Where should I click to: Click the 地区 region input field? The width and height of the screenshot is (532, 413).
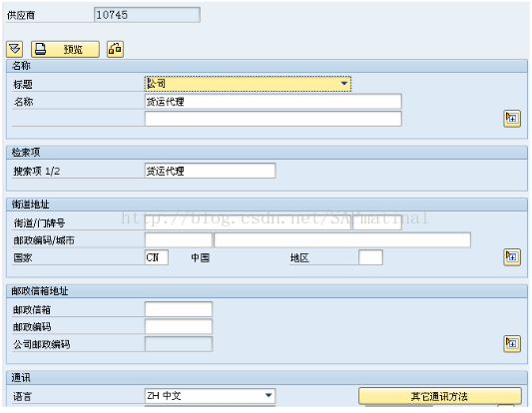click(x=370, y=257)
